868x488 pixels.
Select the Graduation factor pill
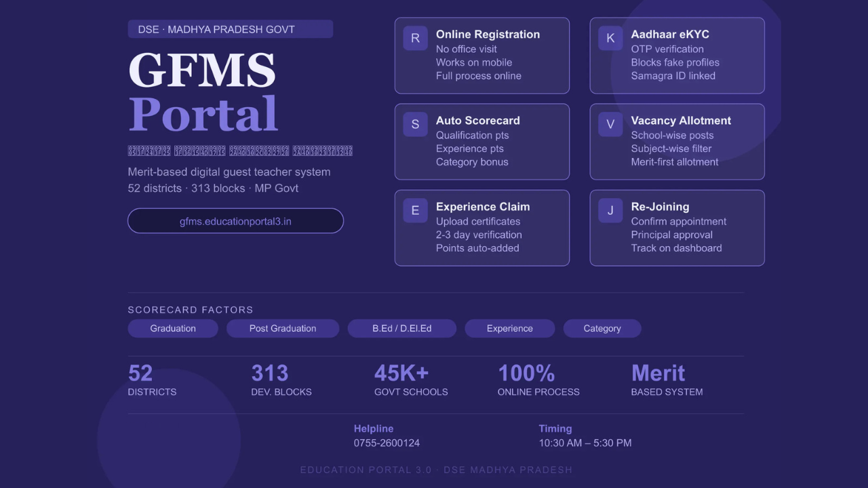173,329
